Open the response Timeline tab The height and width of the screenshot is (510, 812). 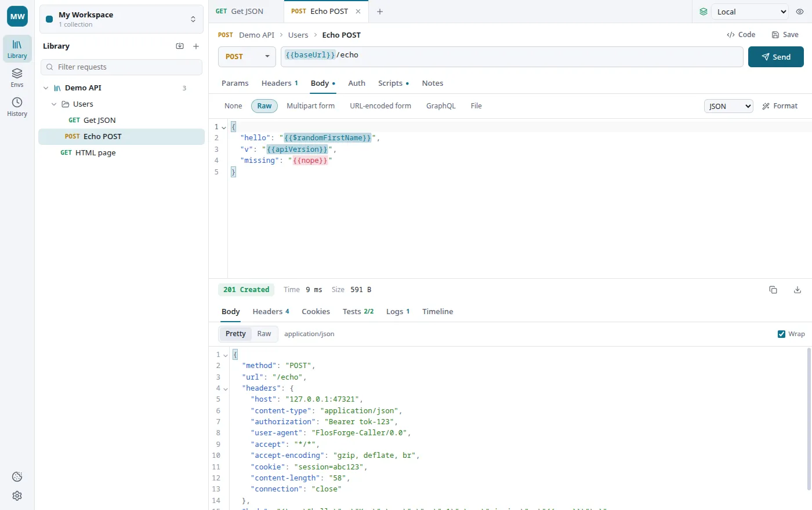438,312
